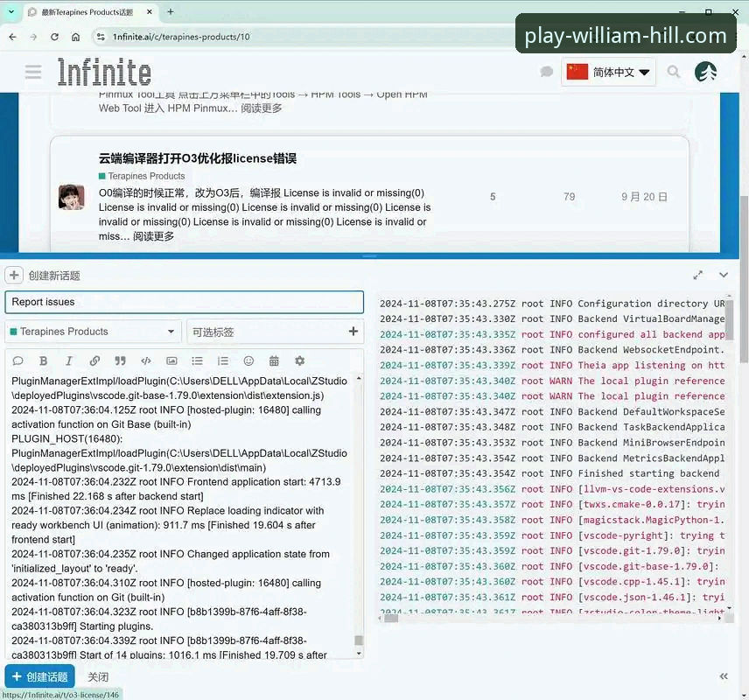This screenshot has width=749, height=700.
Task: Click the 79 views count
Action: (569, 197)
